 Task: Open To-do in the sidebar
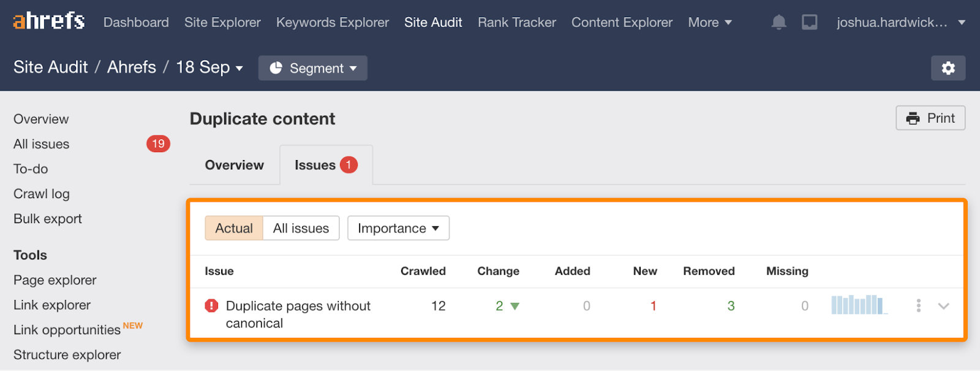coord(31,169)
